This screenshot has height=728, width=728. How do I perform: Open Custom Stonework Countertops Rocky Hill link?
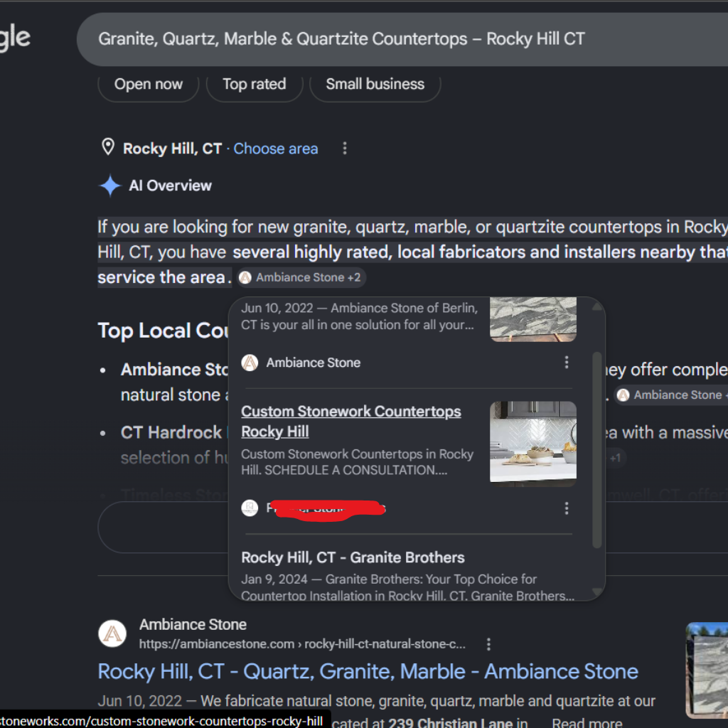351,421
